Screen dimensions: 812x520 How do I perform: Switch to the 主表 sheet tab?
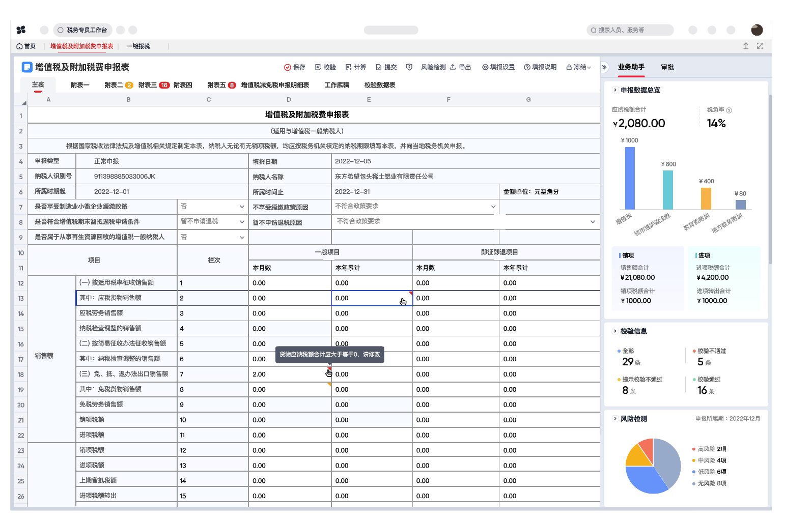pos(38,85)
